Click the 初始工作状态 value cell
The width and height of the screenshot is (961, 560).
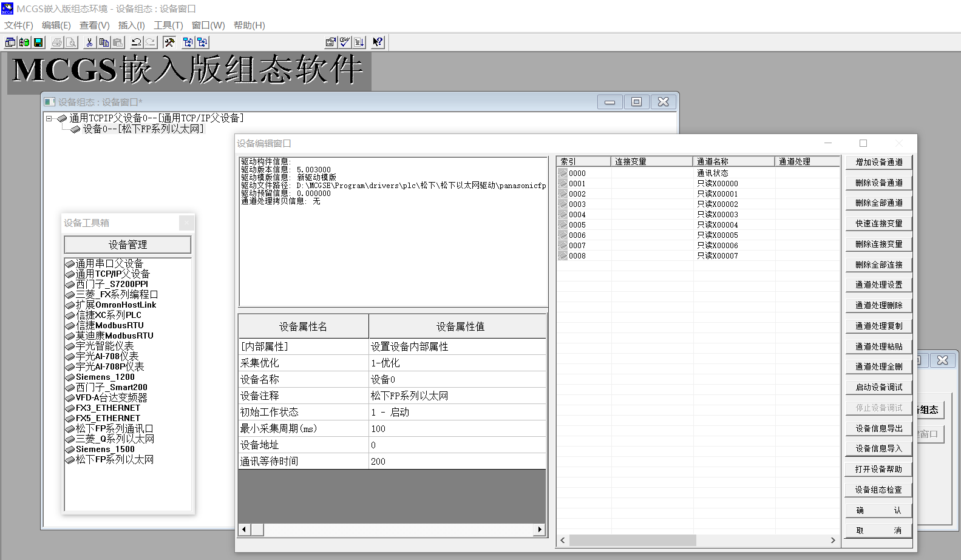pos(457,413)
